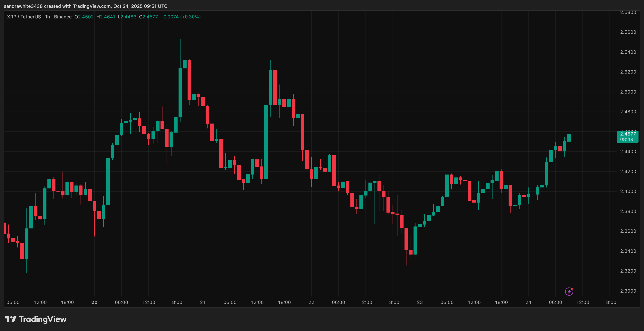Click the date label 24 on time axis
The height and width of the screenshot is (331, 644).
[528, 302]
